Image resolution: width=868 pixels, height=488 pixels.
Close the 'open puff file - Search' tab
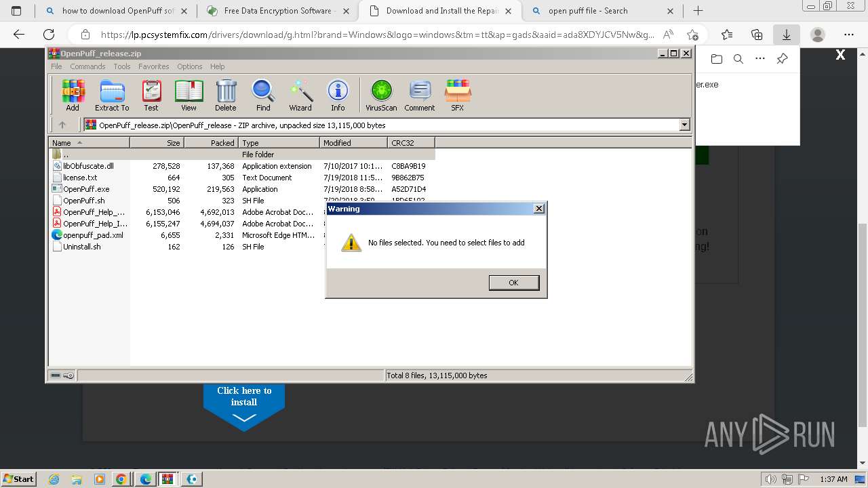[x=670, y=11]
